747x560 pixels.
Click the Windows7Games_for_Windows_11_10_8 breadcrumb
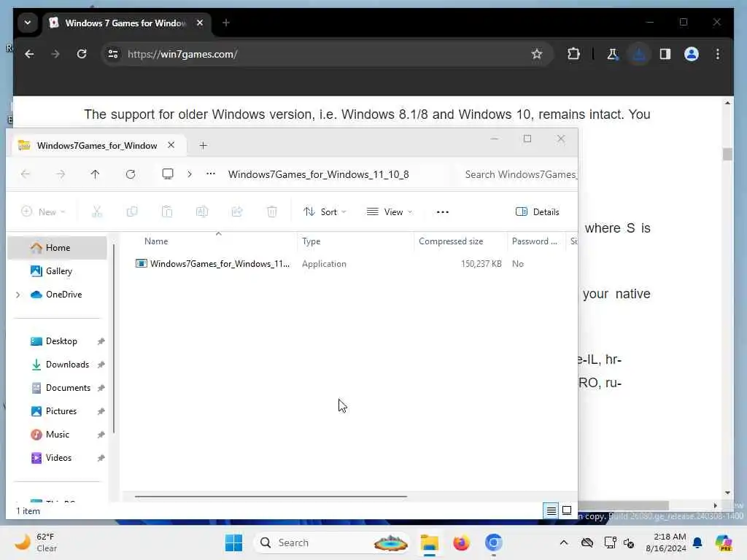pyautogui.click(x=318, y=174)
